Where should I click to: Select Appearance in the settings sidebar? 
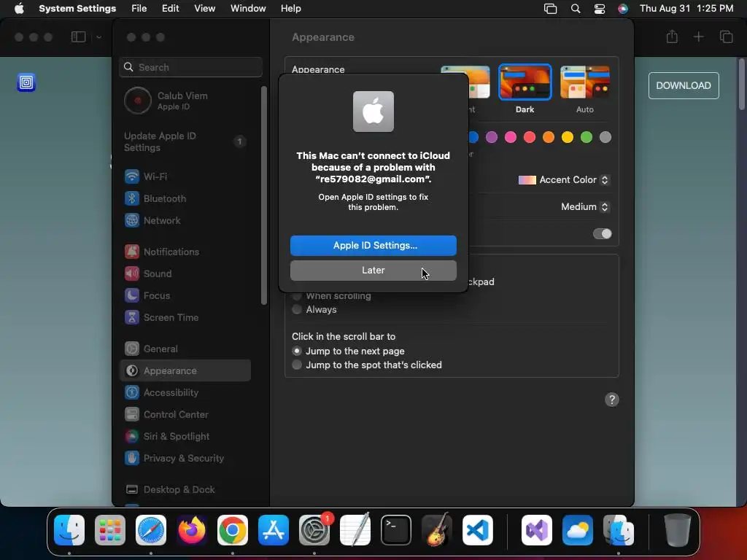(185, 371)
